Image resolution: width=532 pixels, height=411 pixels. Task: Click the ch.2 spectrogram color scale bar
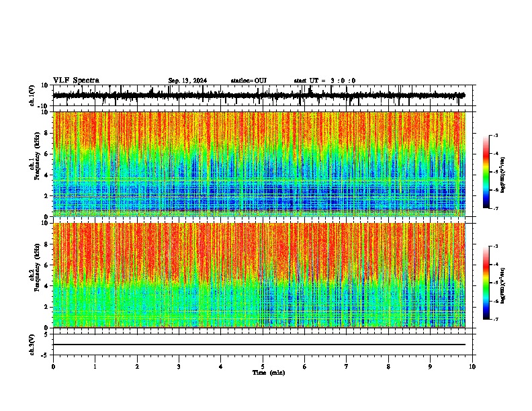pos(486,283)
